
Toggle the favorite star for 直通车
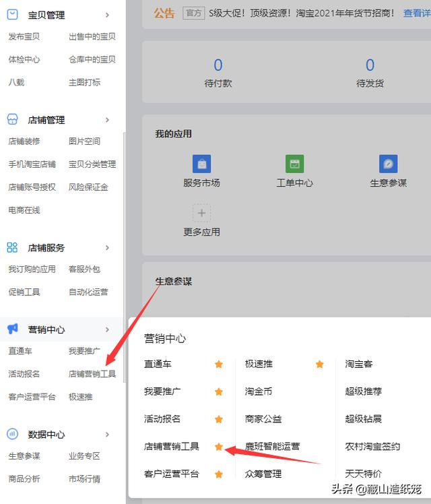[219, 364]
